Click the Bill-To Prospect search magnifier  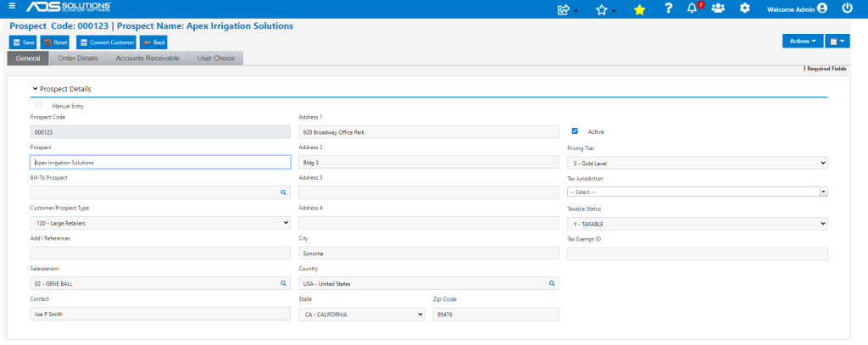tap(283, 192)
